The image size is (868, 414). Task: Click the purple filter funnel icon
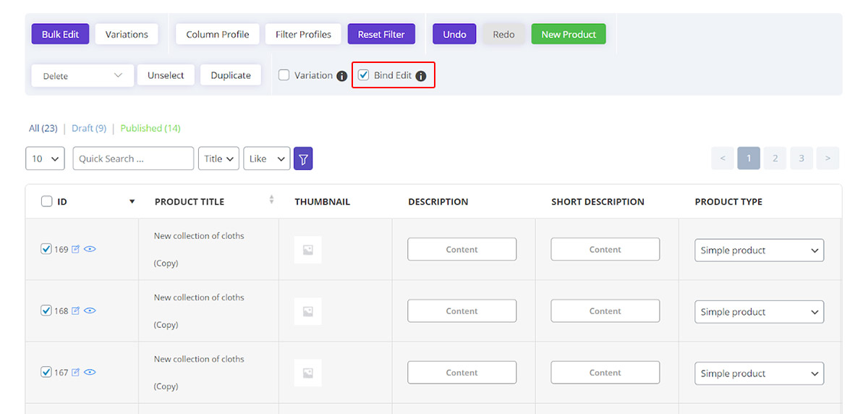point(303,159)
